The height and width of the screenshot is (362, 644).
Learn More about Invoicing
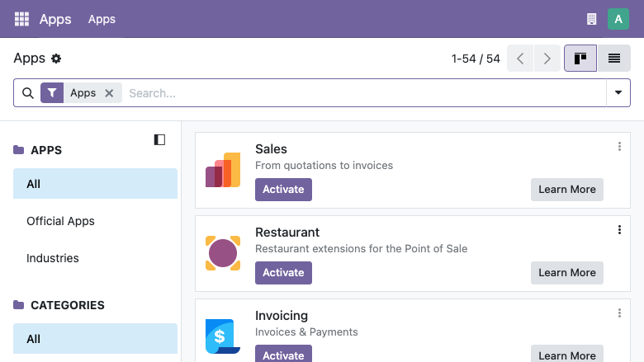tap(566, 354)
